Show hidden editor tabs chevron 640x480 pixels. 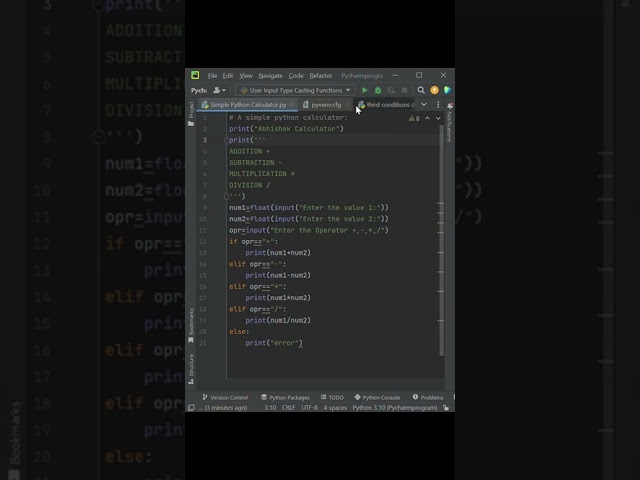click(x=424, y=104)
